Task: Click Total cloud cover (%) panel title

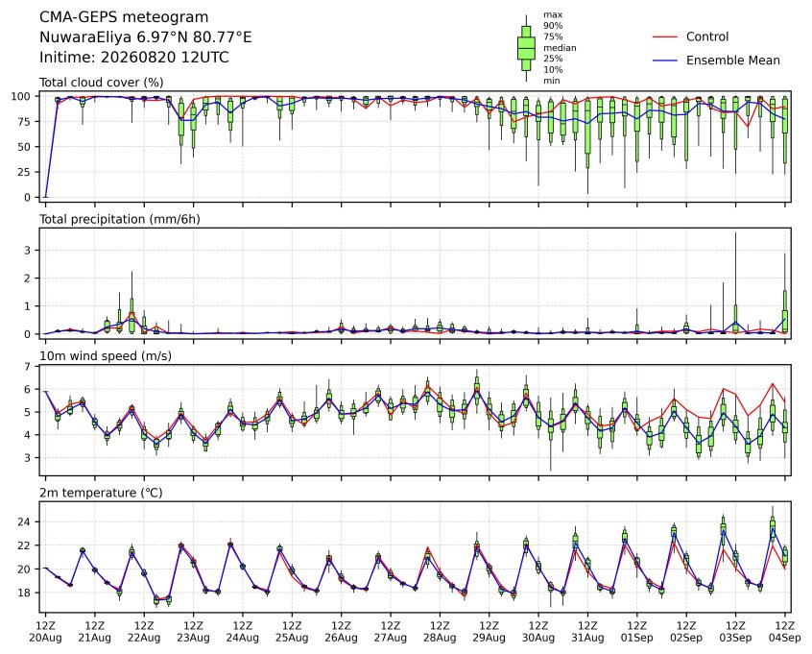Action: (x=102, y=83)
